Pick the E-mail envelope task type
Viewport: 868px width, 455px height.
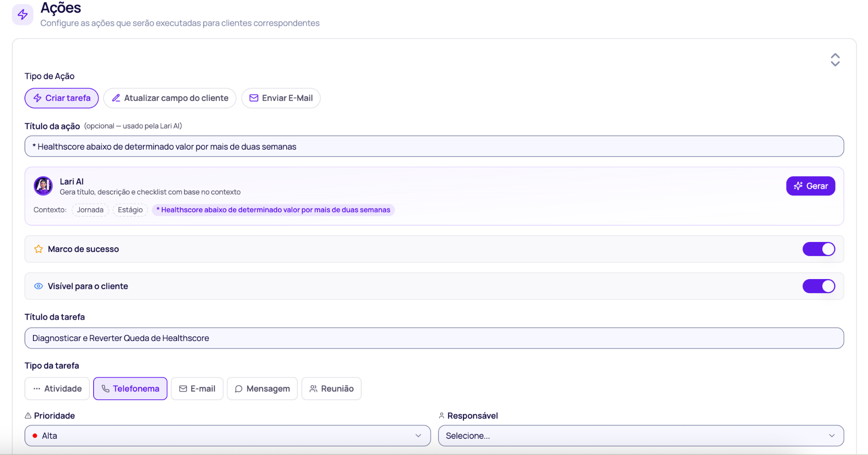pos(197,389)
